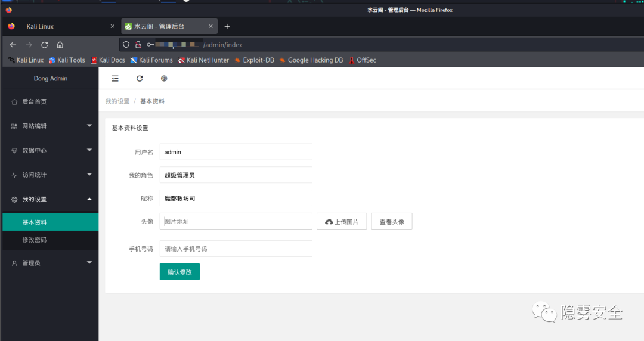
Task: Click the house icon beside 后台首页
Action: (x=14, y=102)
